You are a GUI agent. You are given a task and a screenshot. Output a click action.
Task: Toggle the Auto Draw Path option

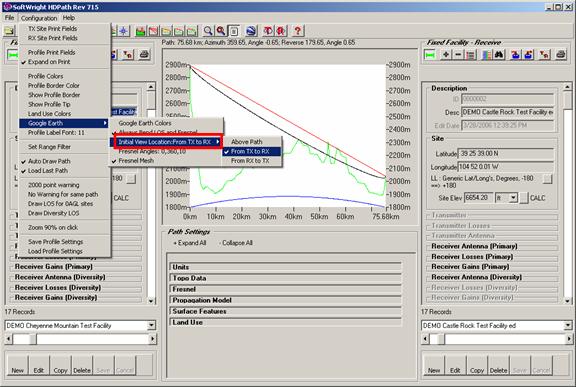point(49,161)
